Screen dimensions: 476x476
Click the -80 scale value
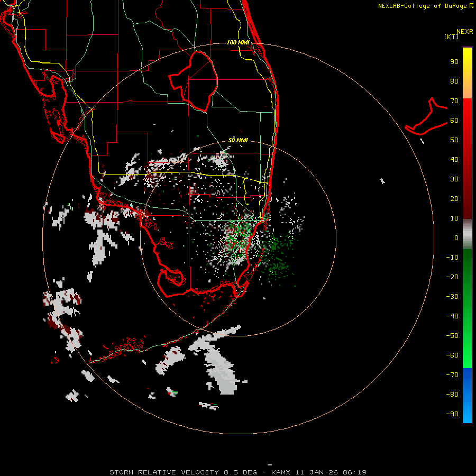452,395
